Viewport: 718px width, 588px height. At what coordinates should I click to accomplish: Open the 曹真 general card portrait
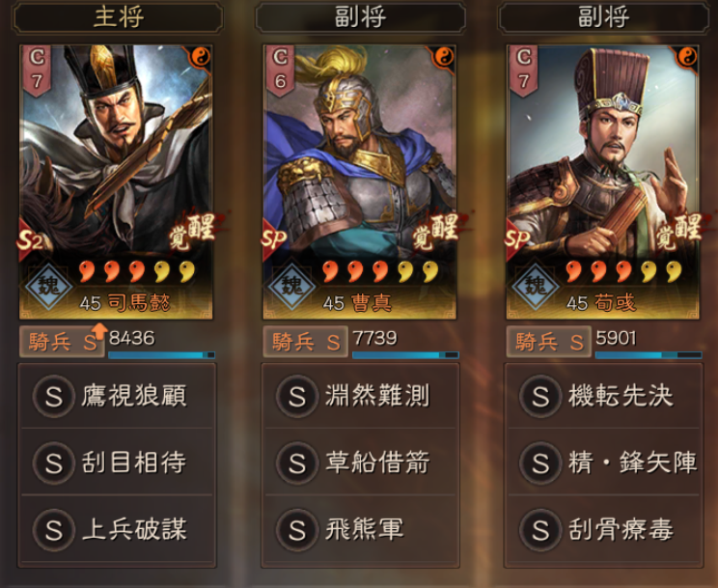click(359, 182)
